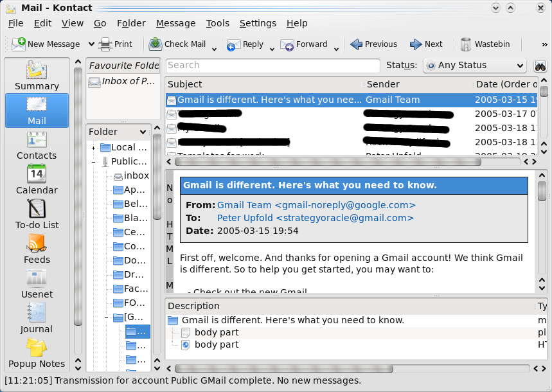Open the binoculars full search icon
This screenshot has height=392, width=552.
[540, 66]
